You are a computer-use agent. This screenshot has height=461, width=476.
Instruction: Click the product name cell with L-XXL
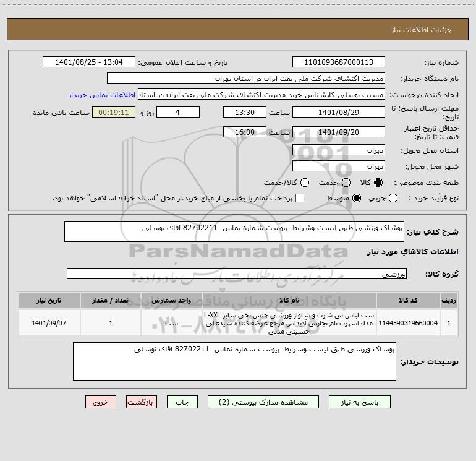click(289, 323)
